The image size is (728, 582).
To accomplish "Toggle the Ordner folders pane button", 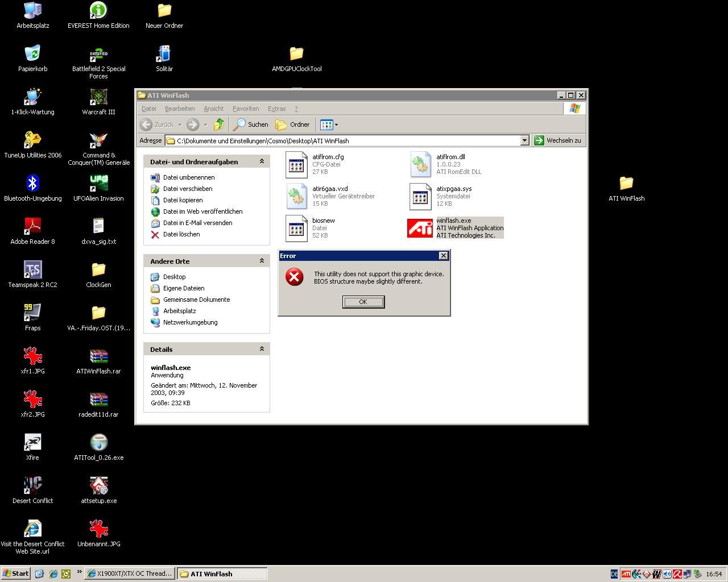I will [x=293, y=124].
